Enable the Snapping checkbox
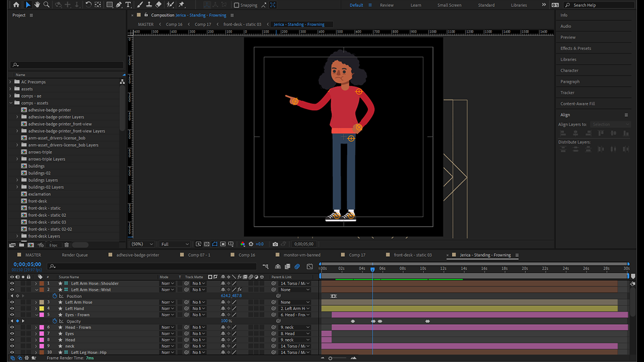Viewport: 644px width, 362px height. tap(236, 5)
